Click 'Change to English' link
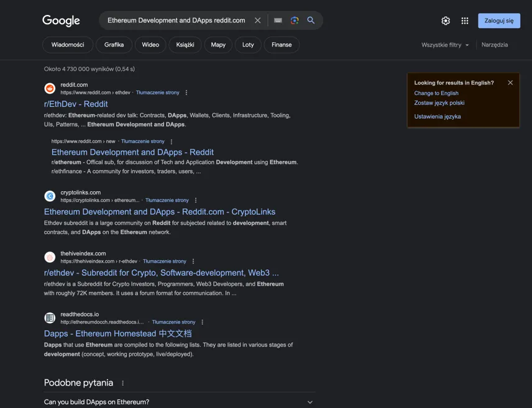532x408 pixels. click(x=436, y=93)
